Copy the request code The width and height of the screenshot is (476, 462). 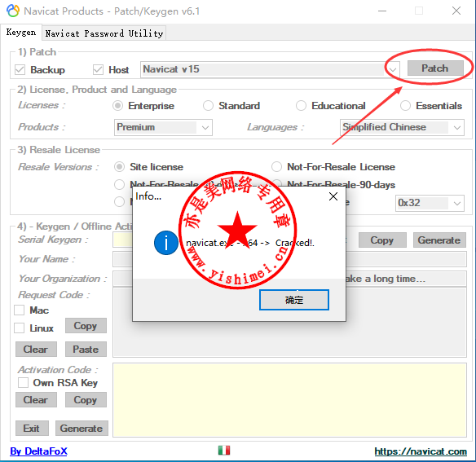pyautogui.click(x=86, y=326)
